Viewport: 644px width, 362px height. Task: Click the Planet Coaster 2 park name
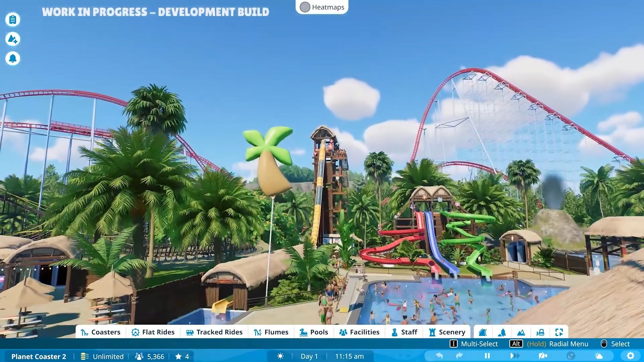coord(39,356)
